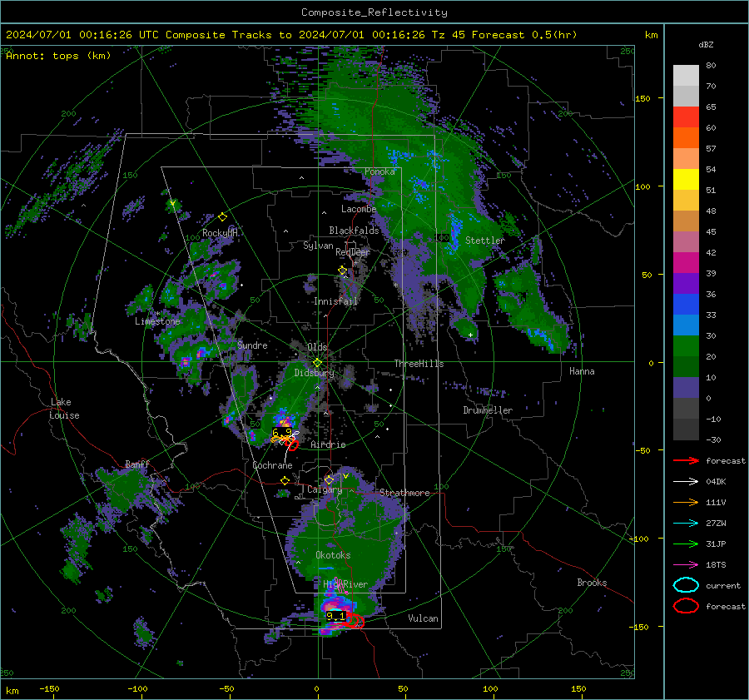Click the ThreeHills city label
749x700 pixels.
(419, 364)
